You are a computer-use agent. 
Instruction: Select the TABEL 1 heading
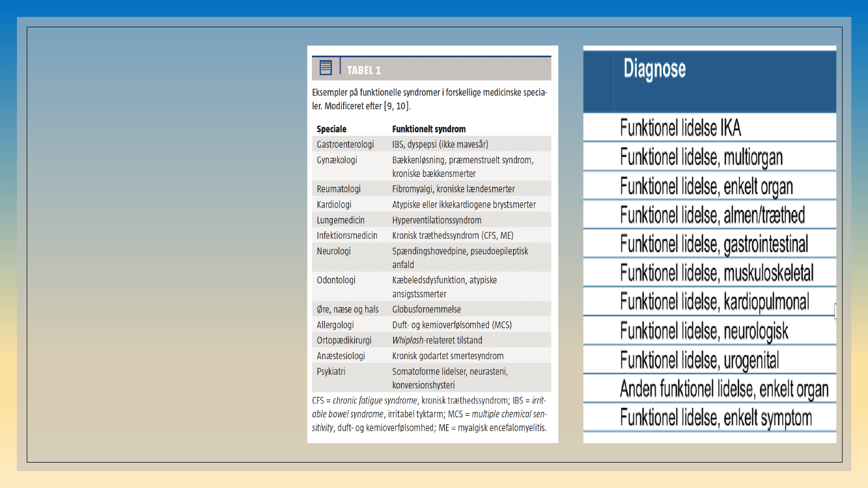click(364, 70)
